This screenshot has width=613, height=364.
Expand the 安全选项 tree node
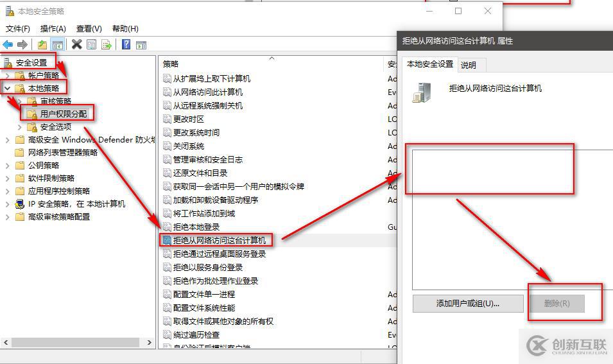(x=19, y=127)
